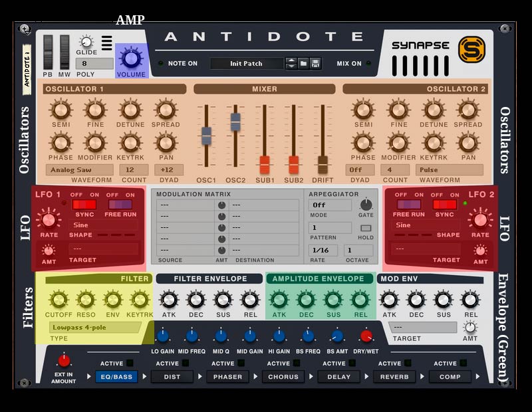Open the Arpeggiator Mode selector
The width and height of the screenshot is (532, 412).
pyautogui.click(x=330, y=205)
